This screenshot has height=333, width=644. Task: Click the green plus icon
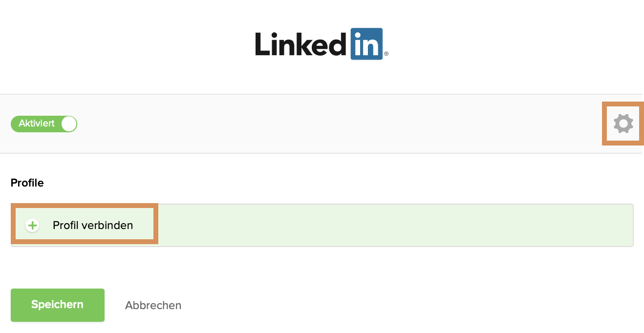pyautogui.click(x=32, y=226)
